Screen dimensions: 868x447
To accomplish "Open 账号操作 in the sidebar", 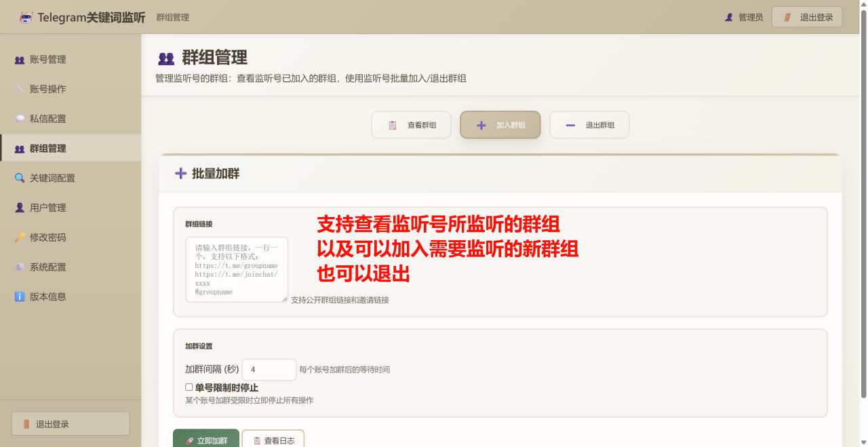I will tap(71, 89).
